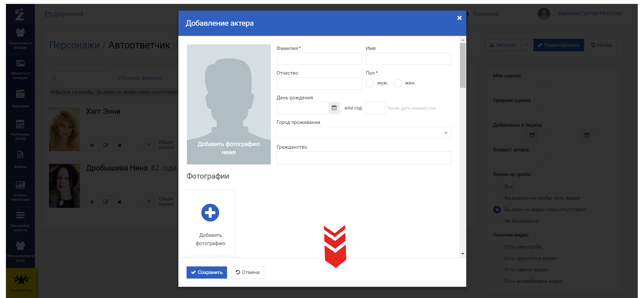
Task: Remove Вызов на пробы filter tag
Action: (52, 92)
